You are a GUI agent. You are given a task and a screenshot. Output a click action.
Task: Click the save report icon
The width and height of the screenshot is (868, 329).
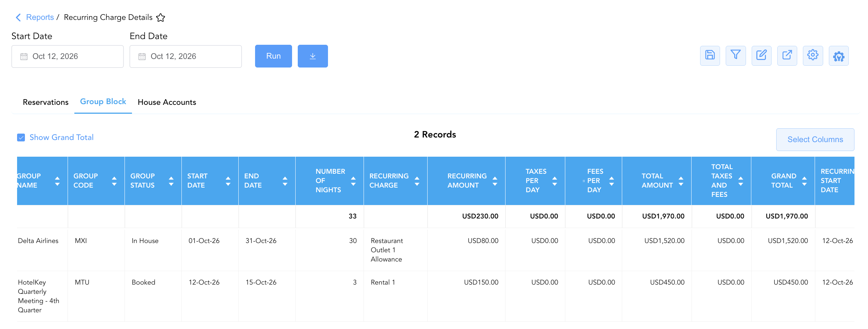(x=710, y=56)
